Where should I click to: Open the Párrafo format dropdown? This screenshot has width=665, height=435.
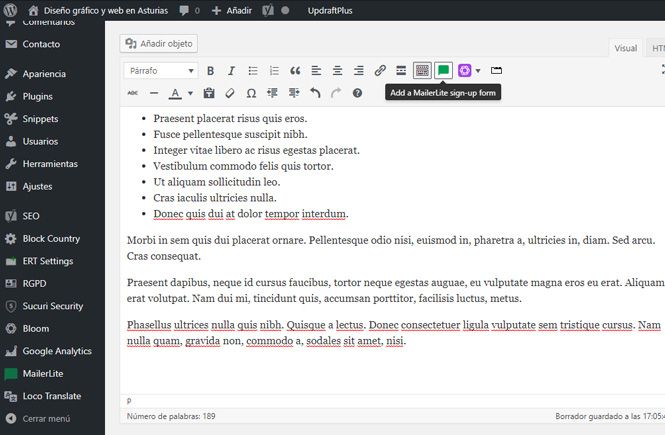pyautogui.click(x=161, y=71)
